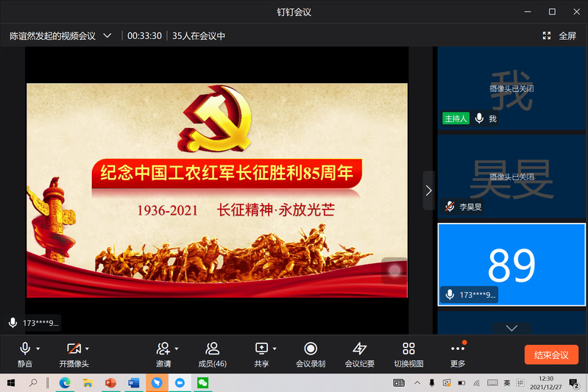Click microphone icon in the 89 tile
588x392 pixels.
pos(450,295)
